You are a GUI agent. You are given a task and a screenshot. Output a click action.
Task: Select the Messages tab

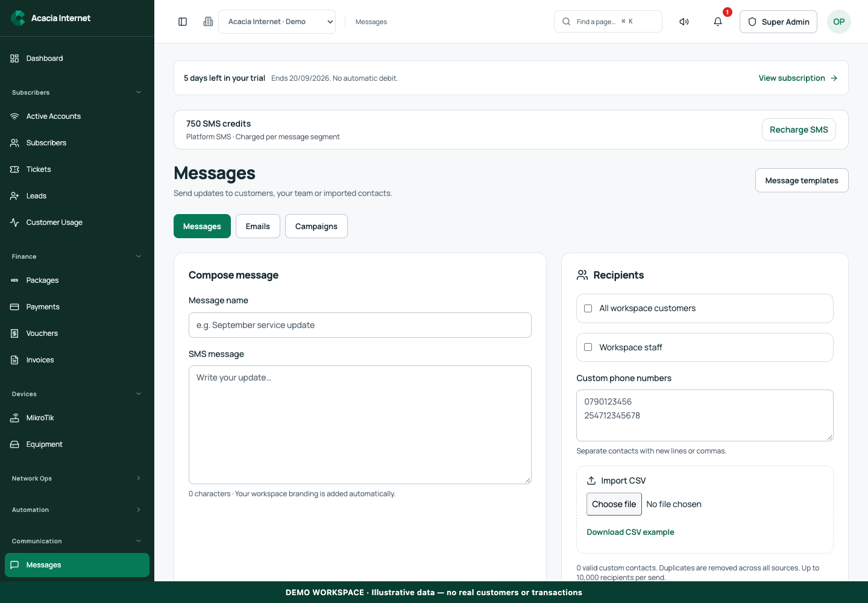tap(202, 226)
